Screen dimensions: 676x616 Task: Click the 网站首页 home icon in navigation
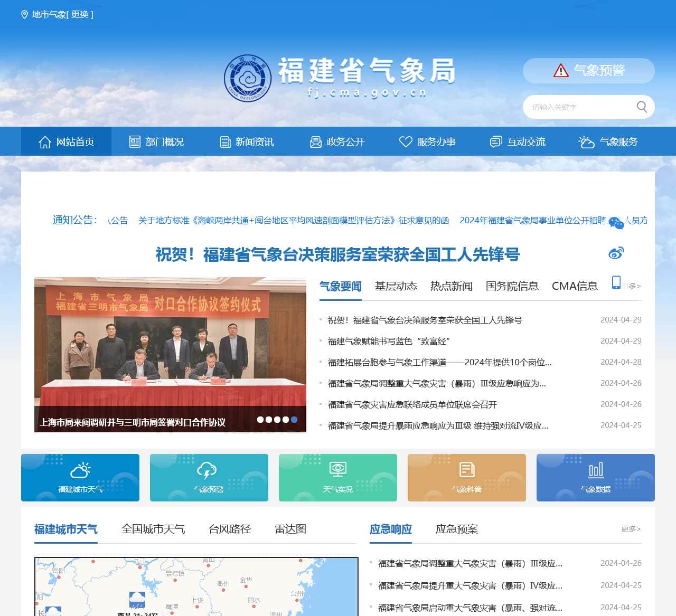tap(44, 141)
